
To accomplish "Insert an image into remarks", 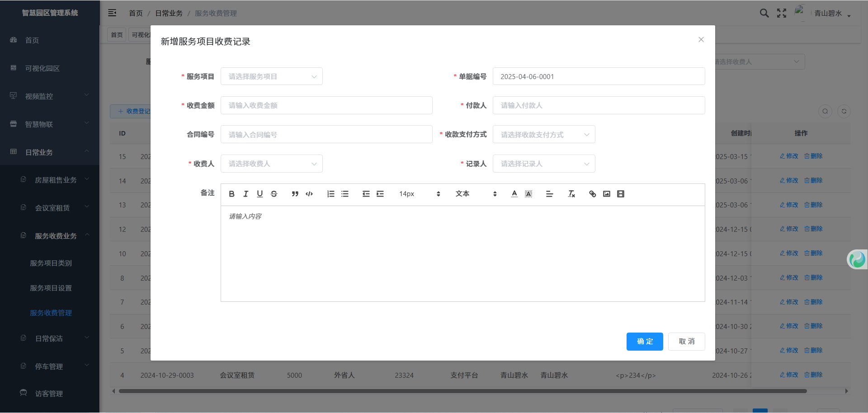I will [607, 194].
